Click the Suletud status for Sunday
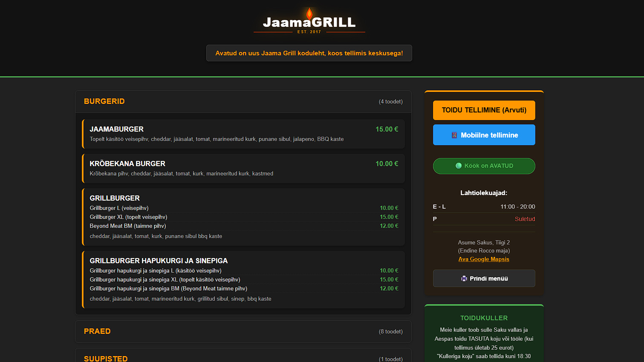The image size is (644, 362). 525,219
